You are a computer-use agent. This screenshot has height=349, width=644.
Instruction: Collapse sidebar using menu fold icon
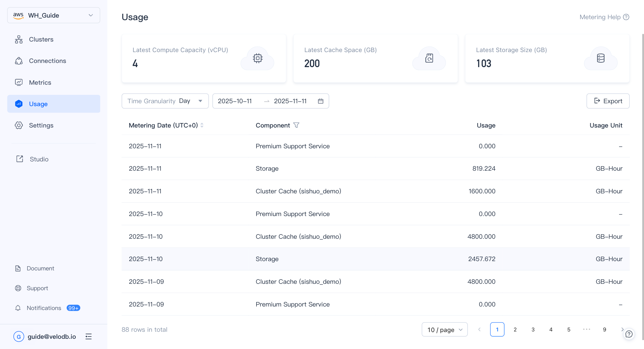tap(88, 336)
